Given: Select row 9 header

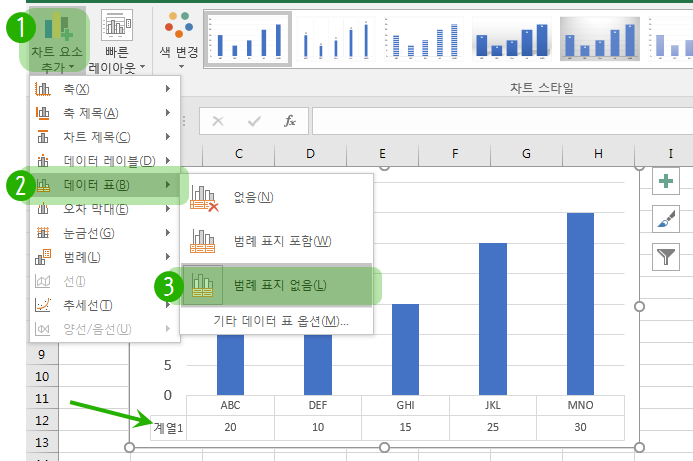Looking at the screenshot, I should pyautogui.click(x=42, y=354).
